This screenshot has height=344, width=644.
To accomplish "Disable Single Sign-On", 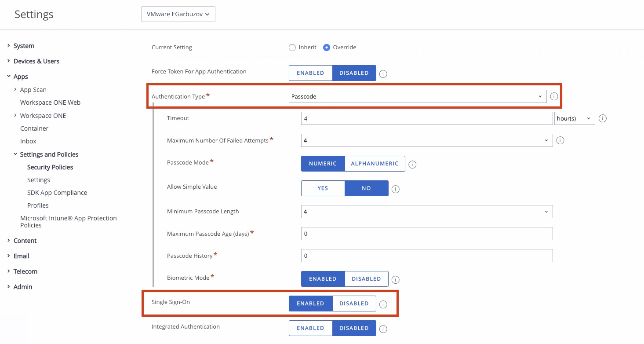I will coord(354,304).
